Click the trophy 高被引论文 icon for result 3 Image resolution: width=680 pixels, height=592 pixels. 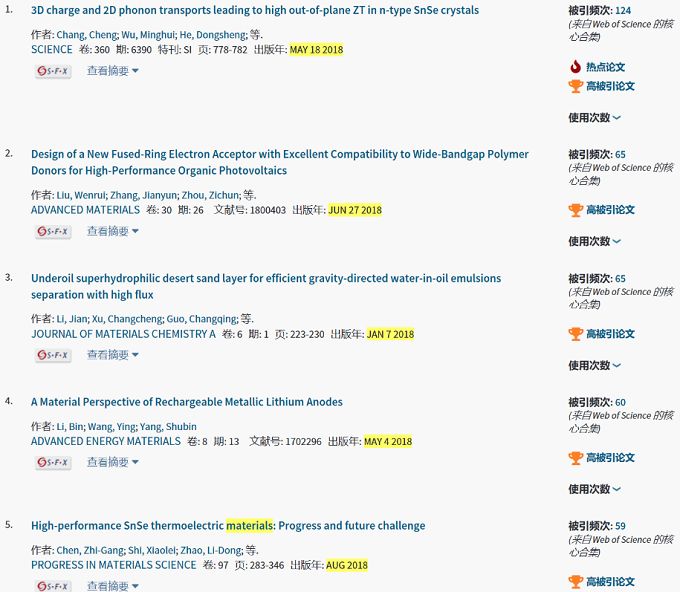(x=575, y=334)
